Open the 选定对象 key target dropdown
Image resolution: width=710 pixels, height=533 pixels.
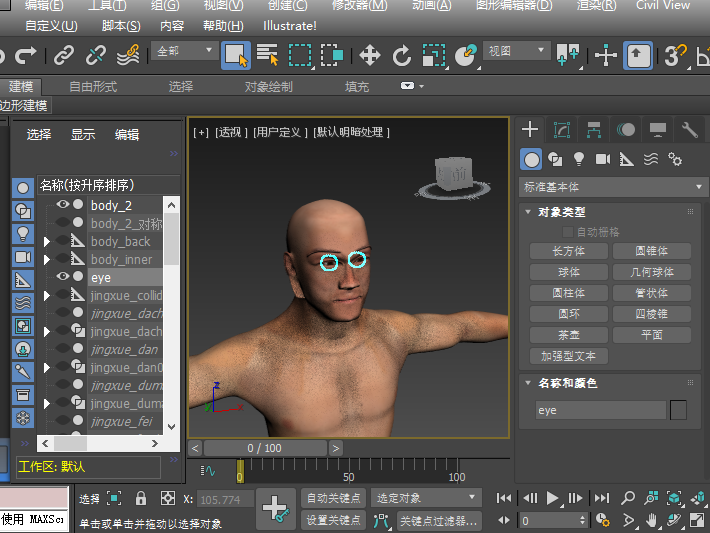click(x=426, y=498)
